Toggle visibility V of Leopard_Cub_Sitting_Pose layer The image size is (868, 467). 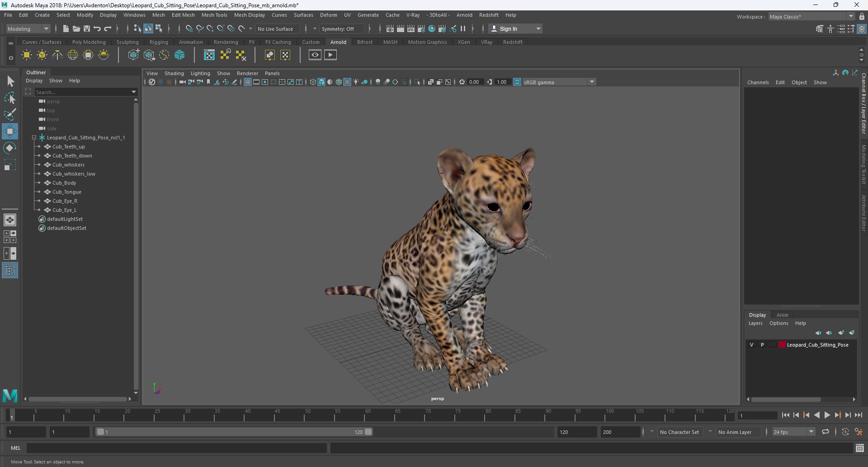tap(752, 345)
